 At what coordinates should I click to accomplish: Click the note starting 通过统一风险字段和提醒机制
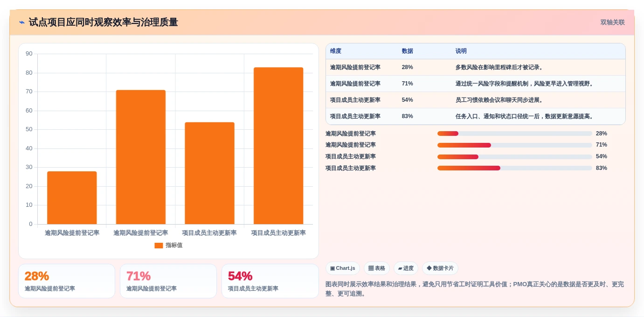coord(525,84)
